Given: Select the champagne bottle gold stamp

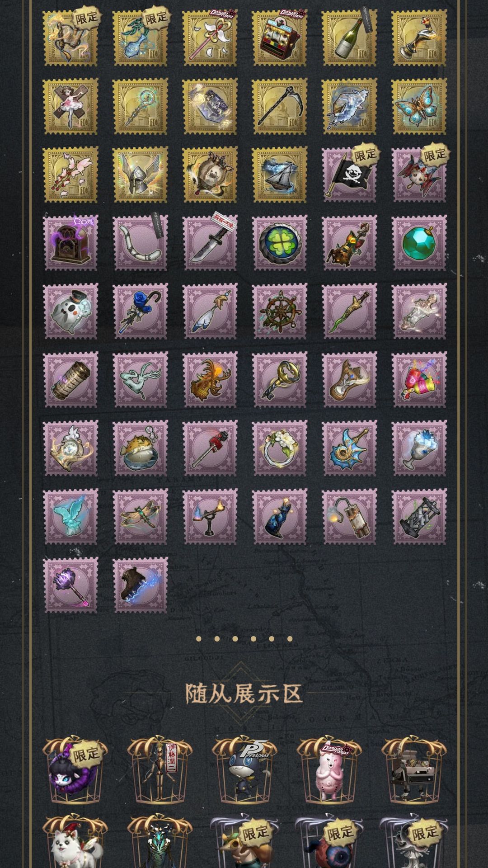Looking at the screenshot, I should (349, 38).
